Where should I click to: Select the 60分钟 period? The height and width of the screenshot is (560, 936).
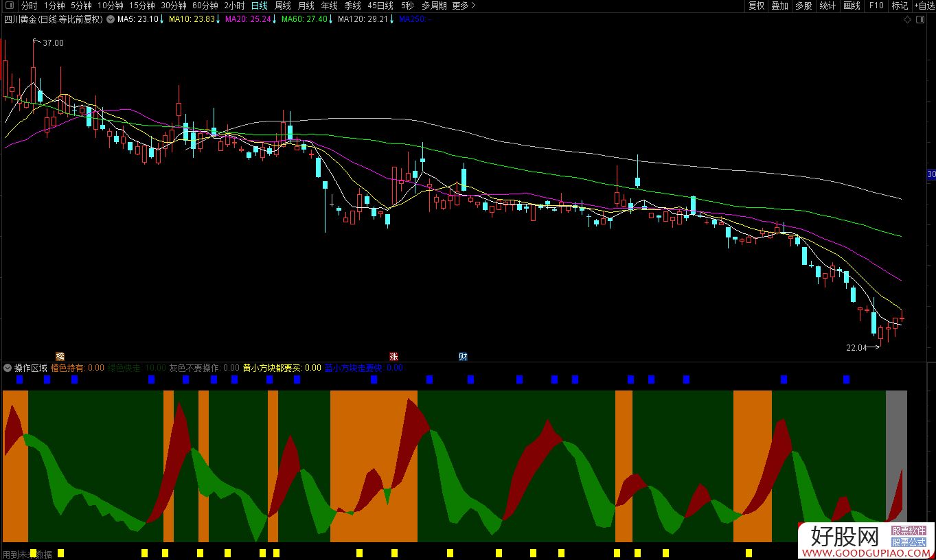(x=205, y=5)
